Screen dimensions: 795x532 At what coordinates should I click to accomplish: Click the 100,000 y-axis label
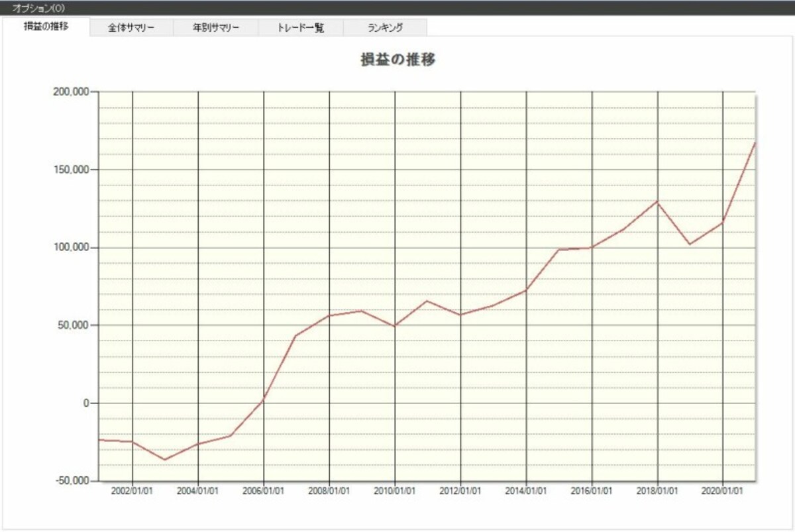(71, 248)
